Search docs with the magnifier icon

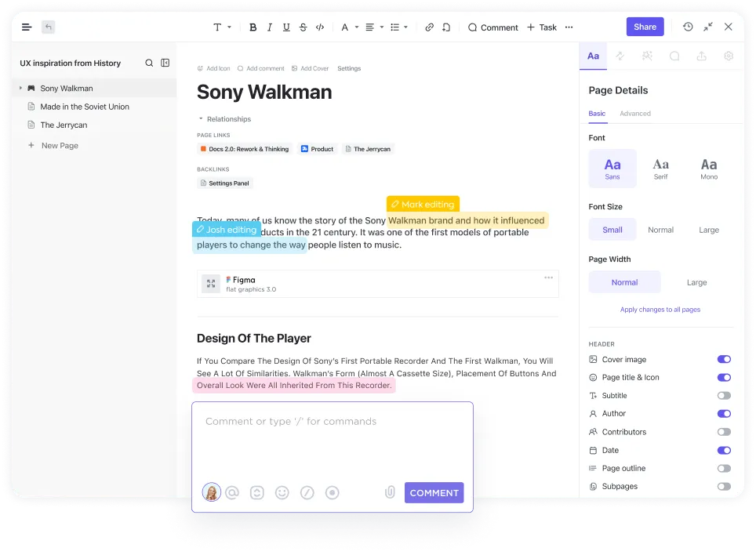pyautogui.click(x=149, y=63)
